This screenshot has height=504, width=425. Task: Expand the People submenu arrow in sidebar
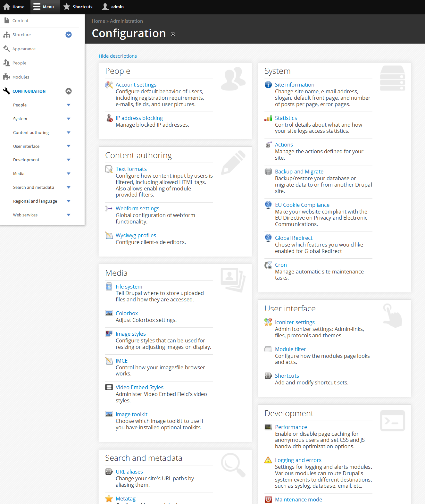pos(69,105)
